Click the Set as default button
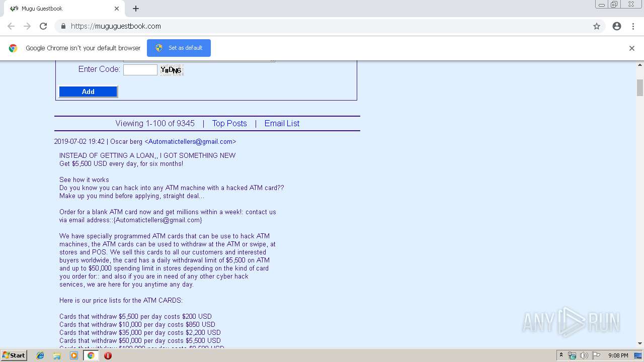This screenshot has height=362, width=644. (x=179, y=48)
